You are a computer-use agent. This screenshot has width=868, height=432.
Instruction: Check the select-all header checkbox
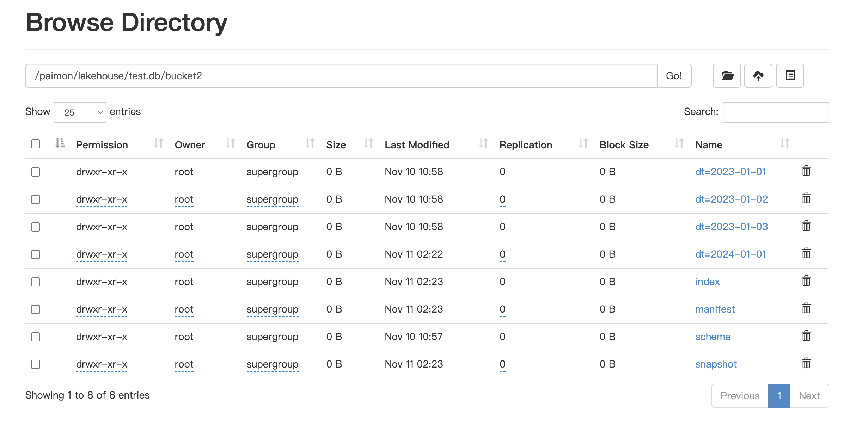pyautogui.click(x=36, y=144)
